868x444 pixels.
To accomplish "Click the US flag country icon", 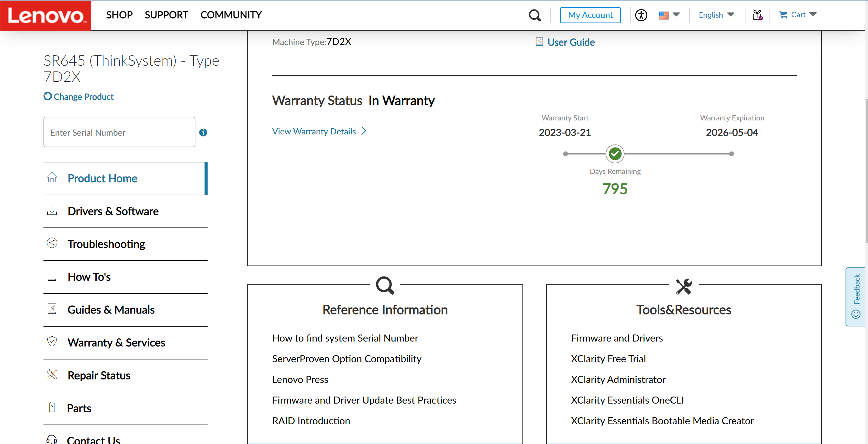I will tap(663, 15).
